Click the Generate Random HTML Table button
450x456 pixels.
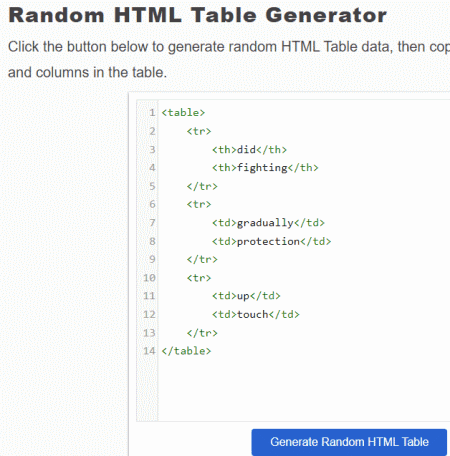click(349, 442)
